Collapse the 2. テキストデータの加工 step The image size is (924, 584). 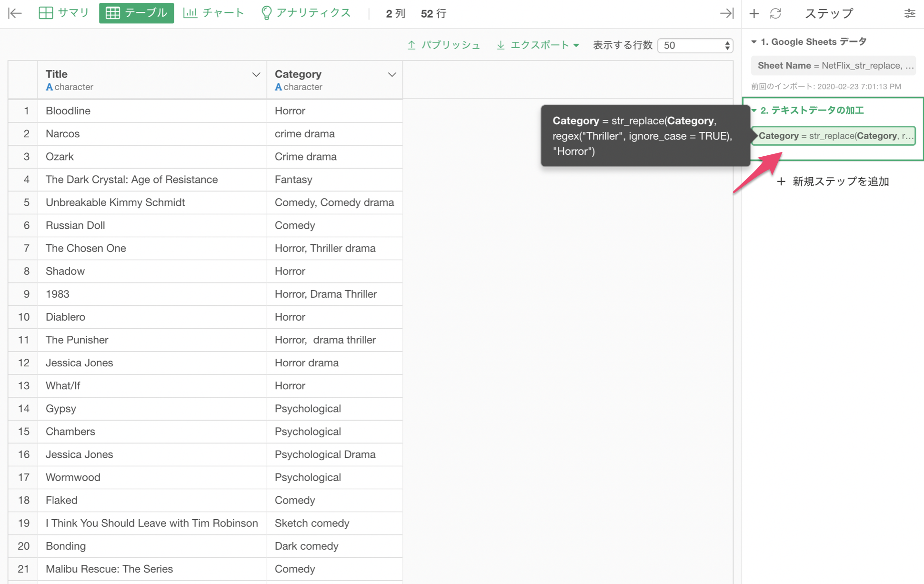pos(754,110)
